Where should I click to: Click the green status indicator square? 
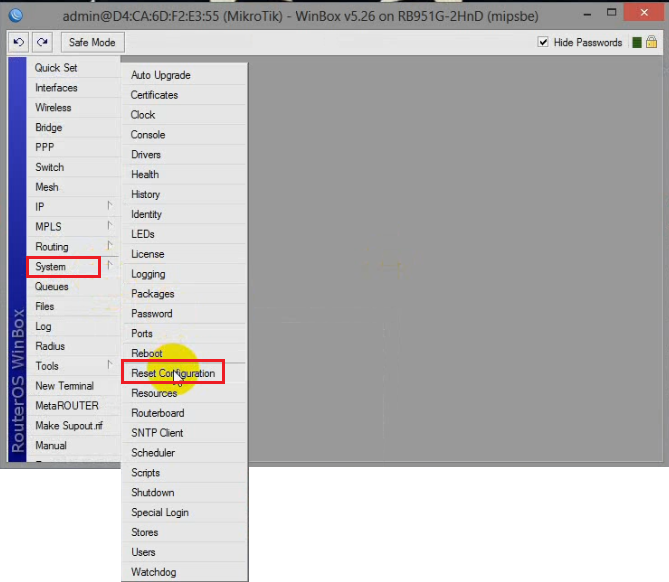[637, 42]
